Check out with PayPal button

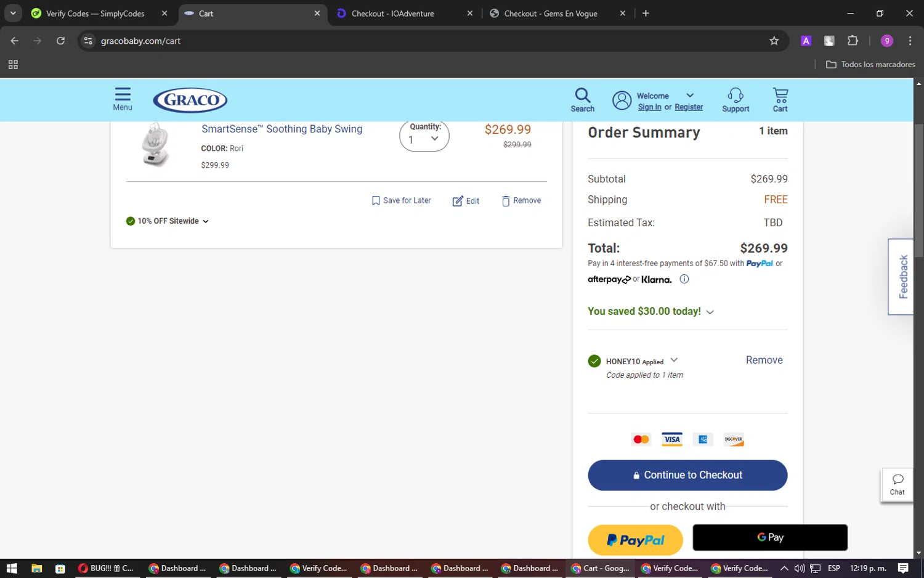pyautogui.click(x=635, y=540)
